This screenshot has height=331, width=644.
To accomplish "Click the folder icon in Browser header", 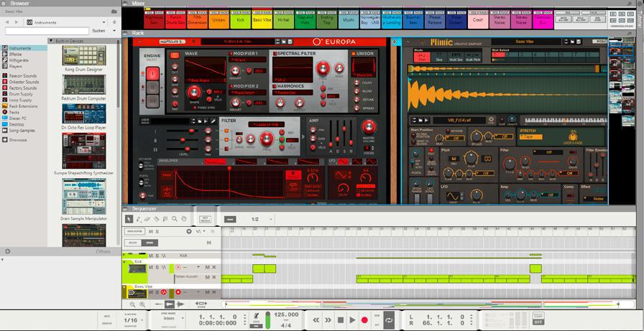I will [115, 12].
